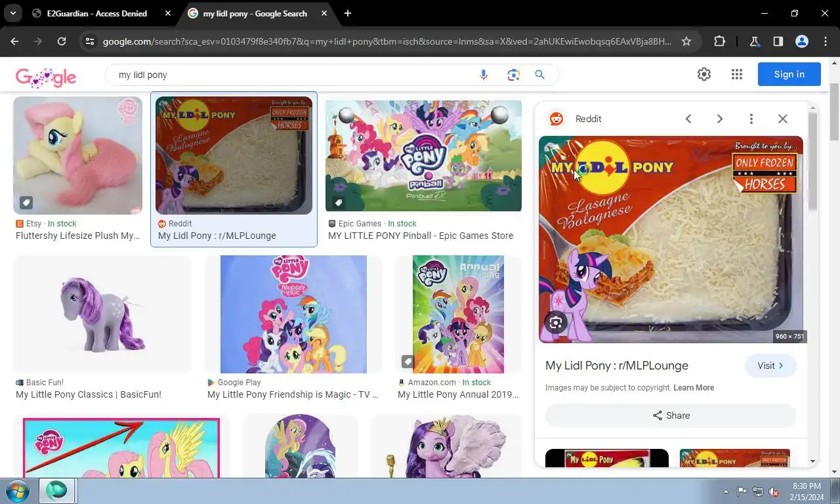Reload the current page
The image size is (840, 504).
(62, 41)
